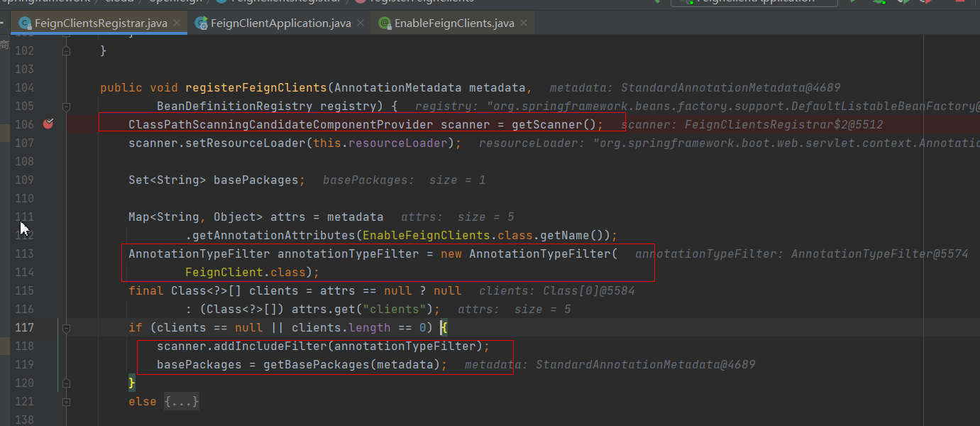The image size is (980, 426).
Task: Click inline hint 'basePackages: size = 1'
Action: pyautogui.click(x=404, y=180)
